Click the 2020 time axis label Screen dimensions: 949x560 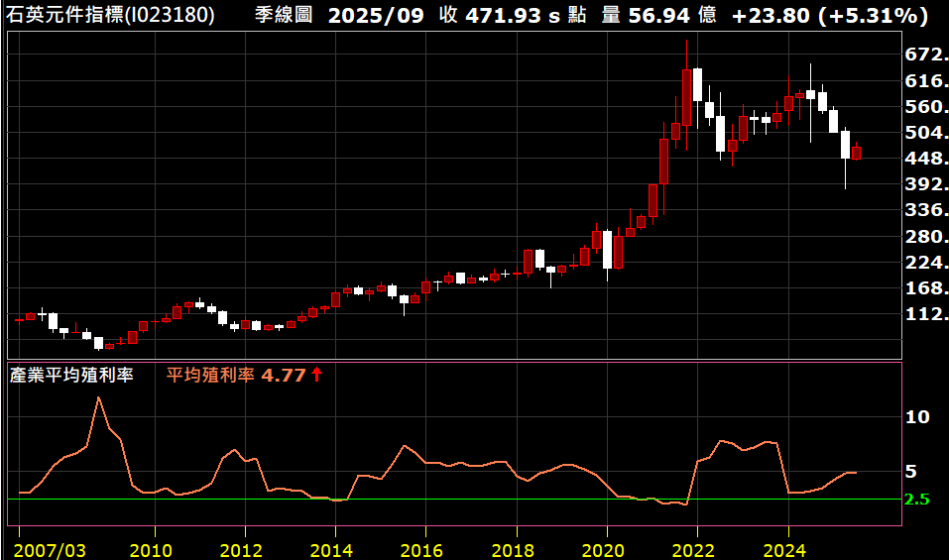[607, 549]
